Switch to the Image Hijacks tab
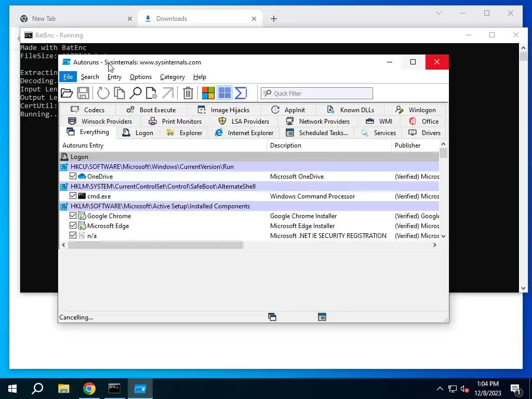 223,110
